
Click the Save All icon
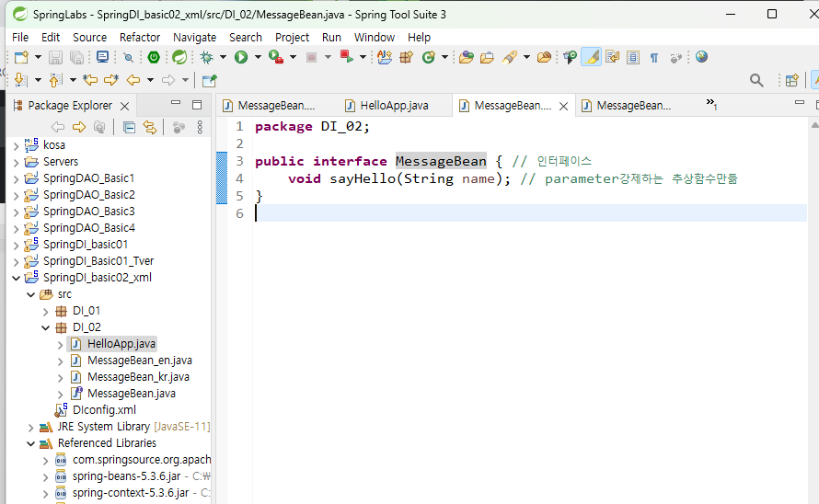pos(76,57)
